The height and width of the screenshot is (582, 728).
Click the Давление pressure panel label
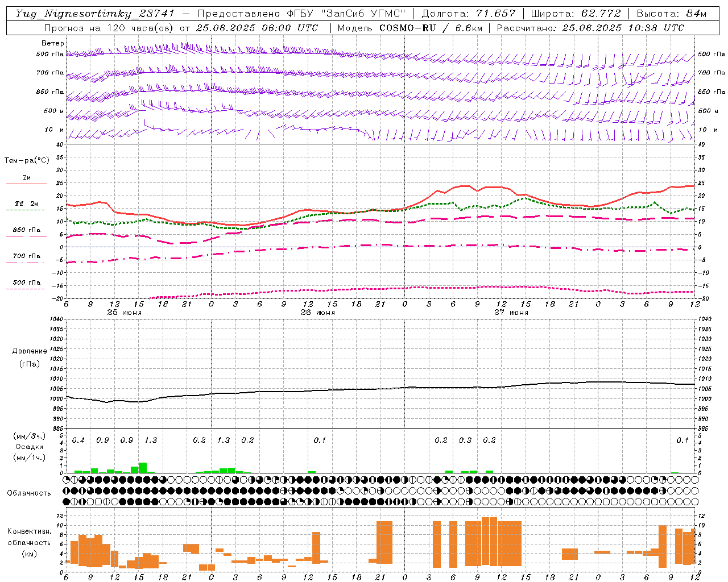pos(30,351)
